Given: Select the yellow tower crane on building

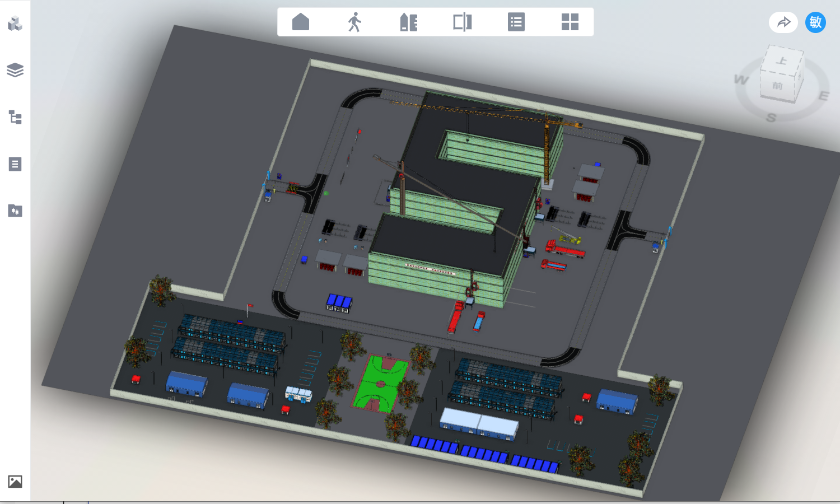Looking at the screenshot, I should pyautogui.click(x=546, y=147).
